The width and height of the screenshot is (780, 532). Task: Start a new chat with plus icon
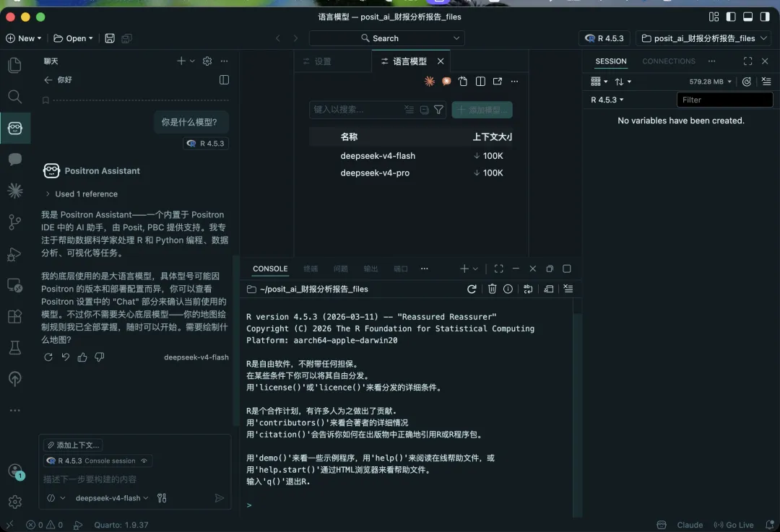(181, 61)
